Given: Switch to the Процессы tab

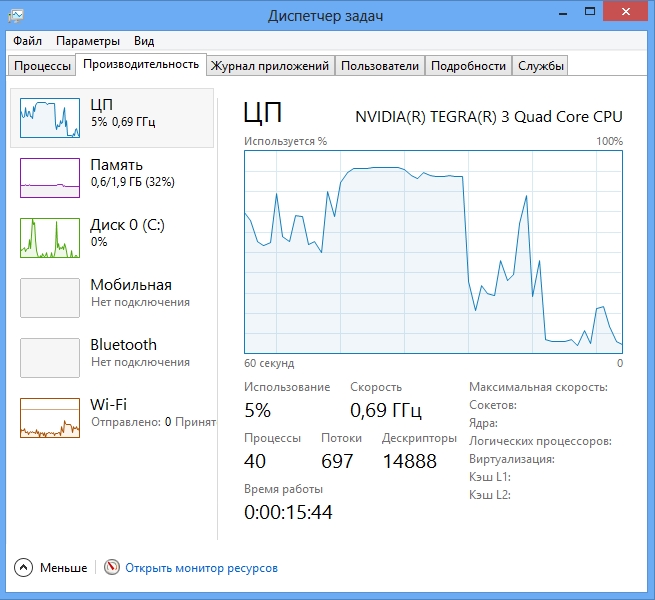Looking at the screenshot, I should point(42,66).
